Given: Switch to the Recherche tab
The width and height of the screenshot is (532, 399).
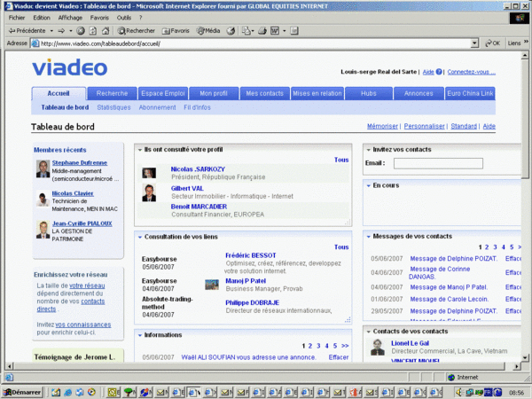Looking at the screenshot, I should coord(112,93).
